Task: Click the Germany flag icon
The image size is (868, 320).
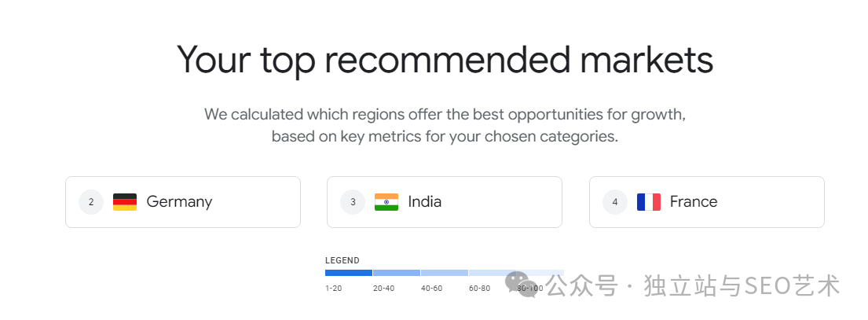Action: point(125,202)
